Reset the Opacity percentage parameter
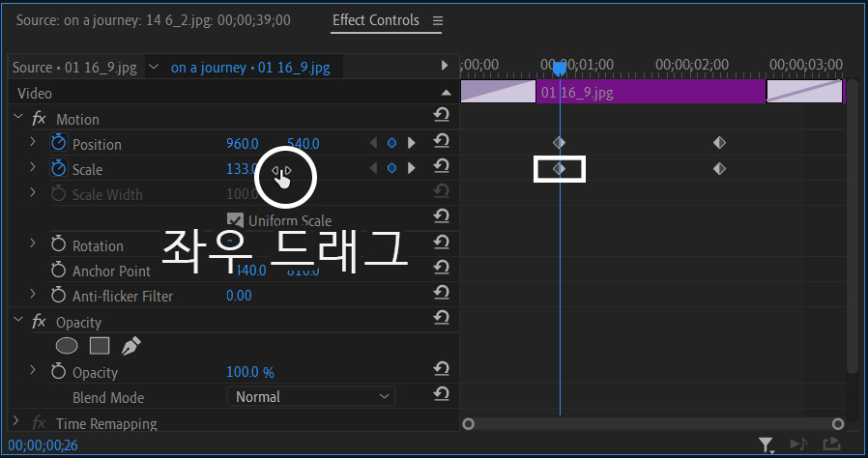This screenshot has width=868, height=458. tap(441, 368)
